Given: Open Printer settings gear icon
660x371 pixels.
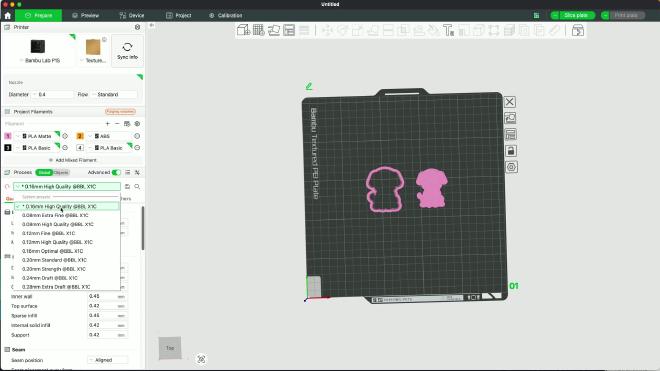Looking at the screenshot, I should point(137,27).
